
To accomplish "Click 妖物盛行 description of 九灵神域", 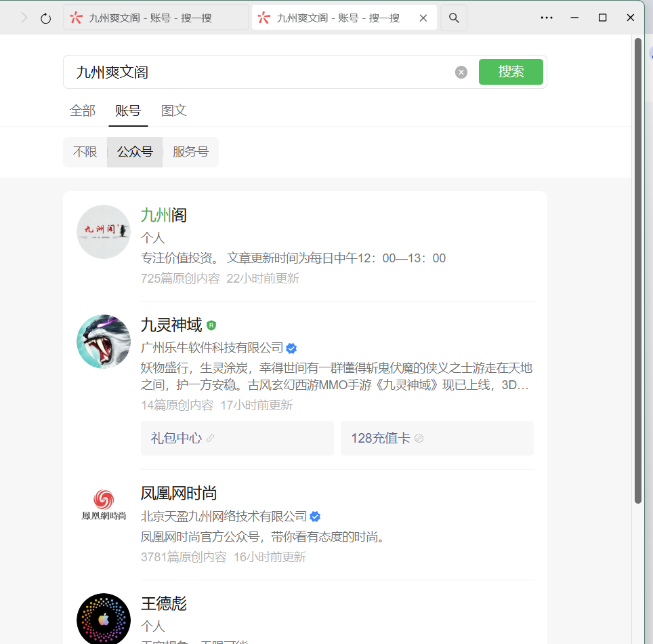I will click(x=337, y=376).
